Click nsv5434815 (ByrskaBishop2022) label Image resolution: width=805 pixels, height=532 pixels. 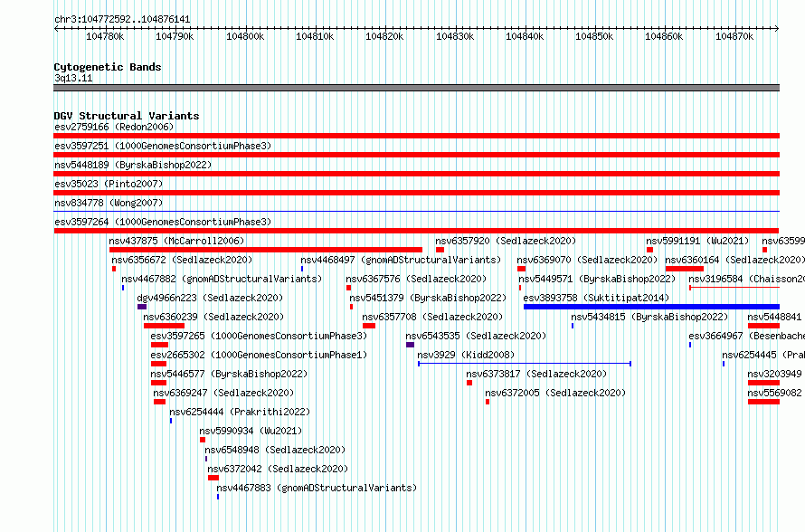point(649,317)
